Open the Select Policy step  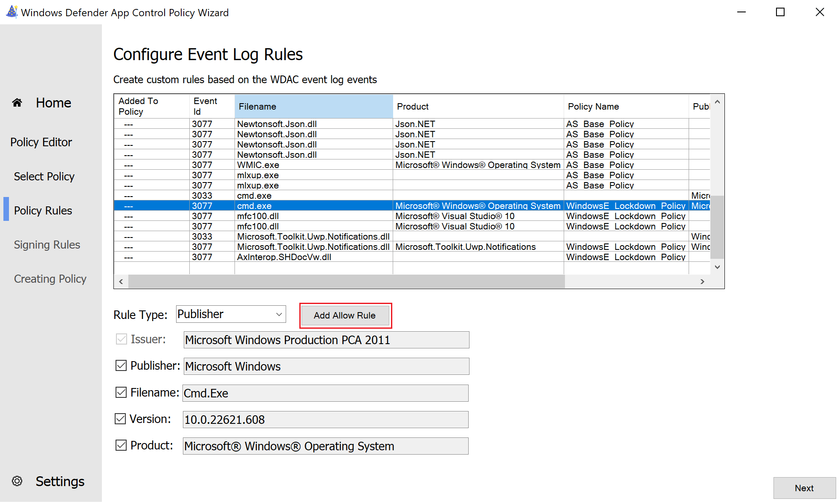(x=44, y=177)
